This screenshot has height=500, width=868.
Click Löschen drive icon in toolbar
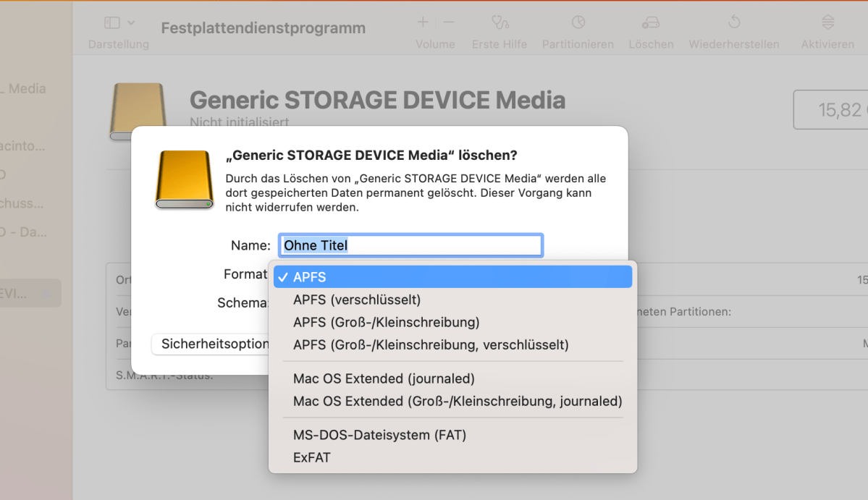tap(651, 22)
